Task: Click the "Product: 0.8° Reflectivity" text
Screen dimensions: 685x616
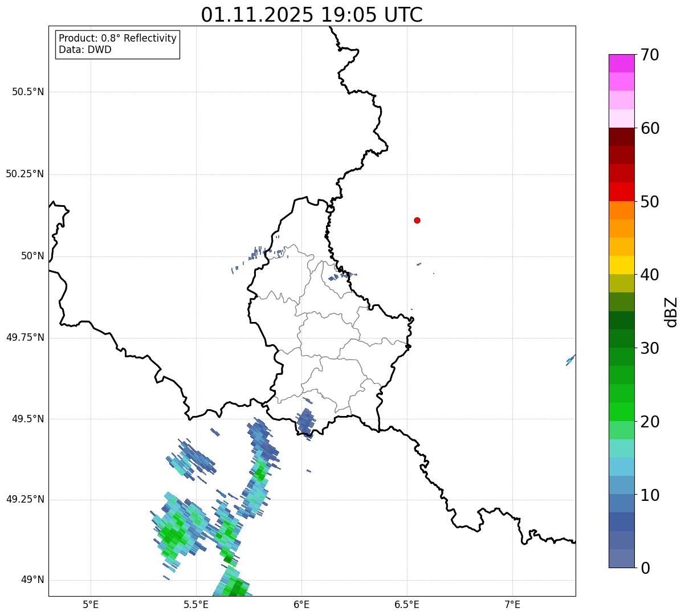Action: [118, 38]
